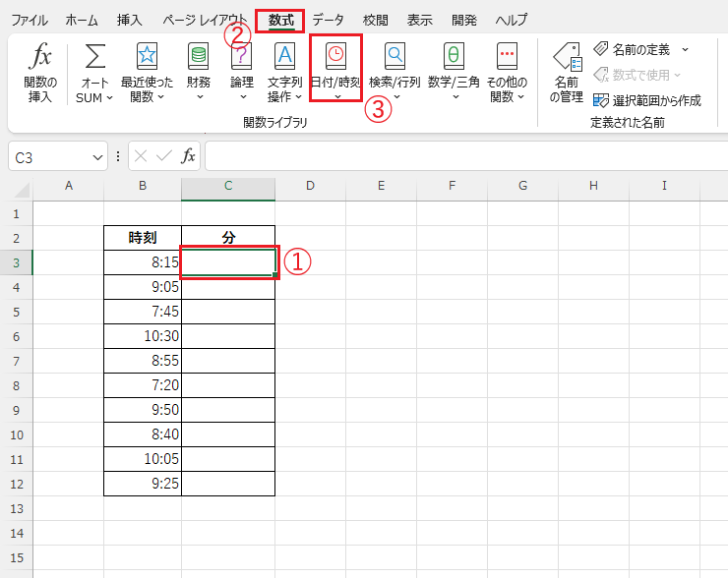Open the Recently Used (最近使った関数) functions icon

tap(147, 56)
